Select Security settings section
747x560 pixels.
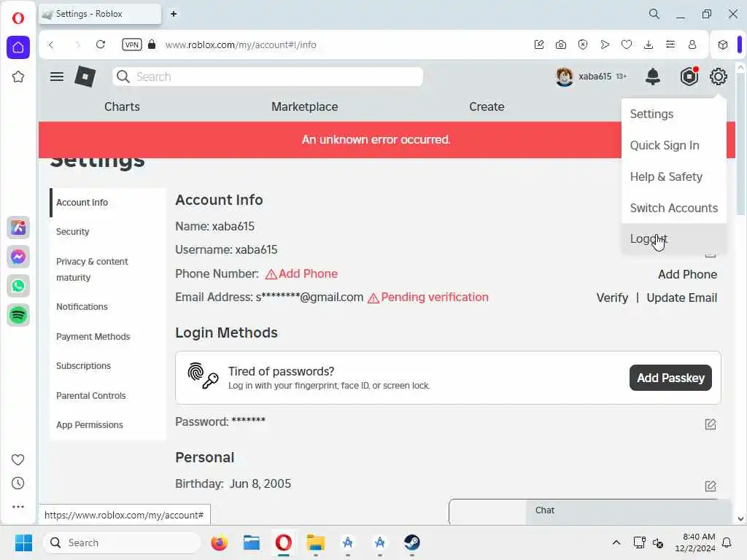tap(108, 231)
